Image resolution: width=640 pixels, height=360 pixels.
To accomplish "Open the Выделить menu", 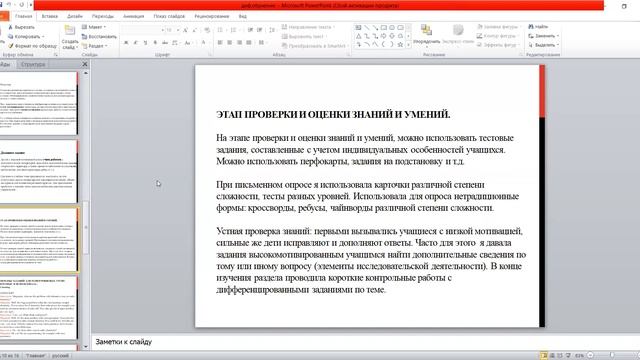I will 544,45.
